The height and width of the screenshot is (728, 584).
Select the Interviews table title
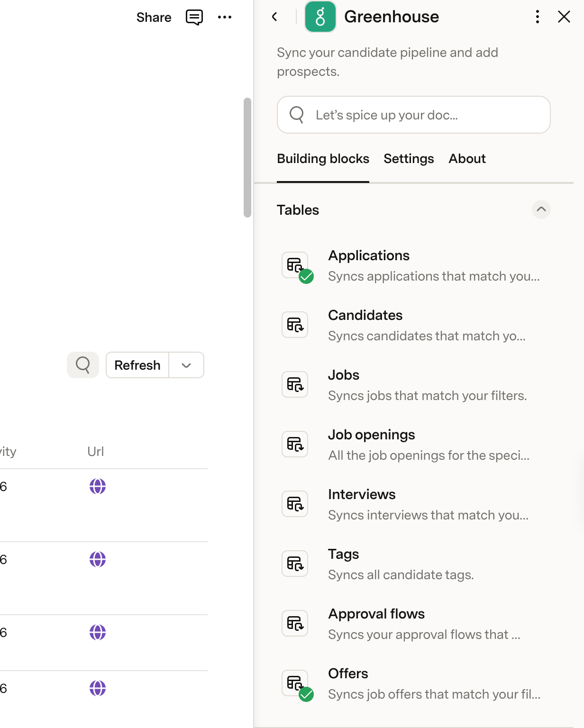tap(362, 494)
